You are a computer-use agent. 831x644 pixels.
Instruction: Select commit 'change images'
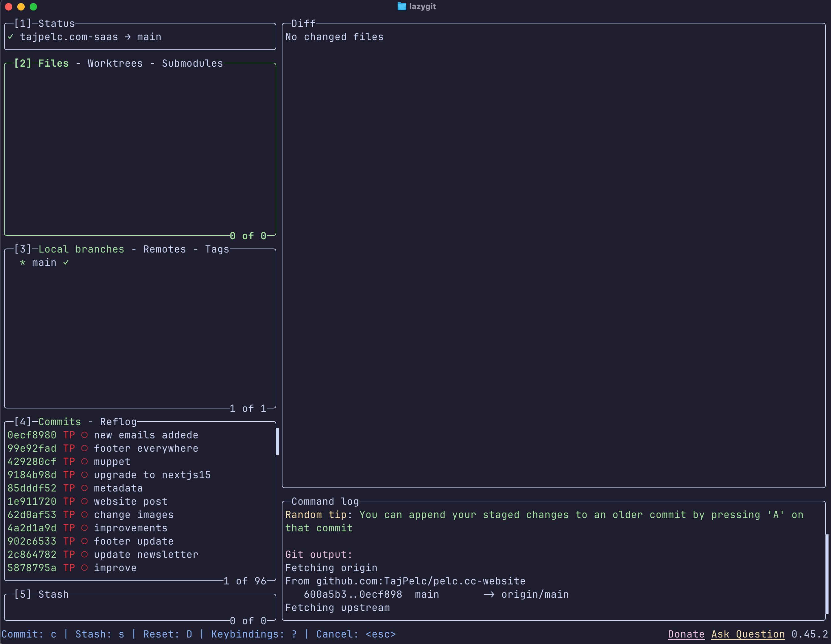pos(140,515)
